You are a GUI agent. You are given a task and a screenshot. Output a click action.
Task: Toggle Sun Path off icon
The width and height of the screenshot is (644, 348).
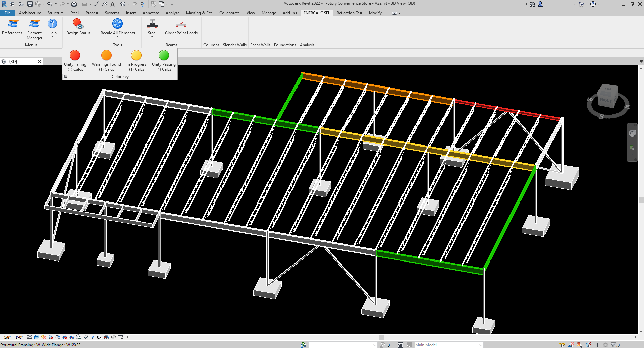click(x=43, y=337)
